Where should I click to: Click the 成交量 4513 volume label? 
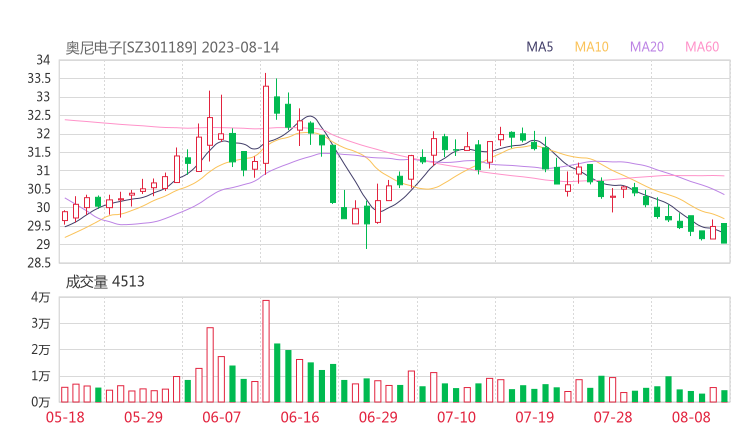105,282
